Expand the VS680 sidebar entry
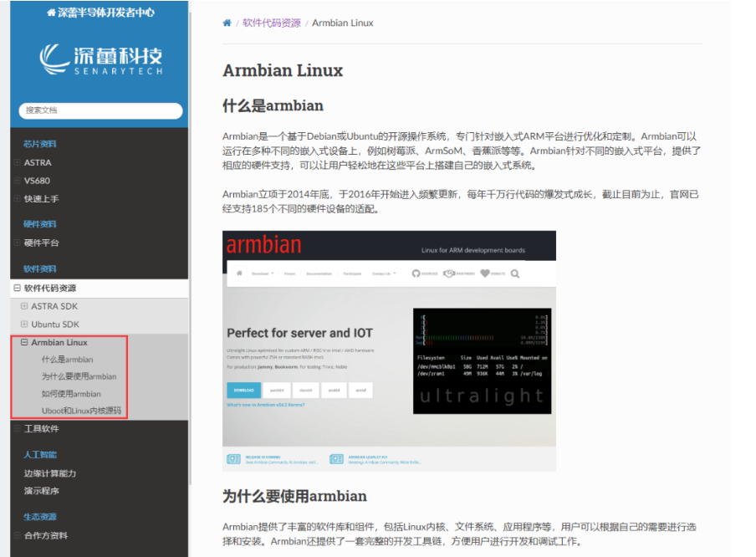 tap(18, 181)
